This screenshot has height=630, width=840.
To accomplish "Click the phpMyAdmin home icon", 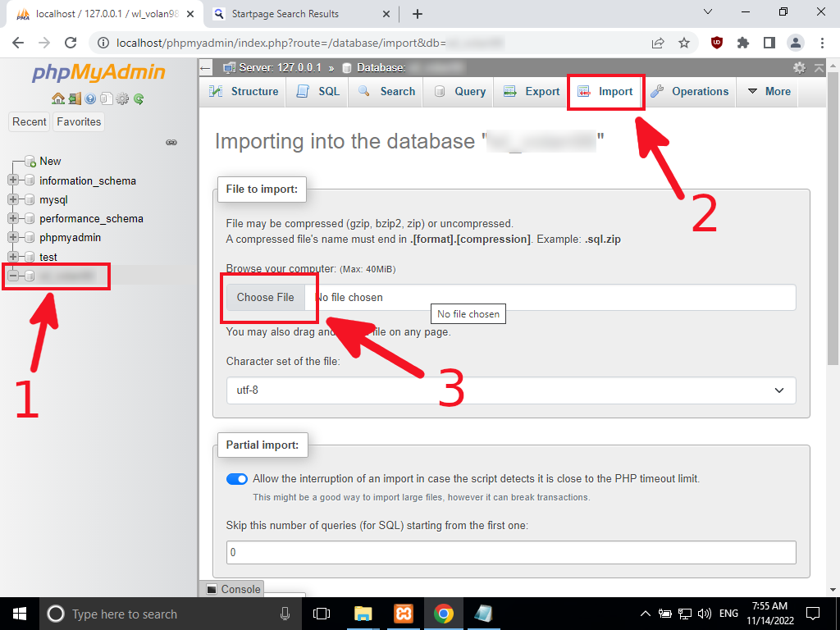I will [58, 98].
